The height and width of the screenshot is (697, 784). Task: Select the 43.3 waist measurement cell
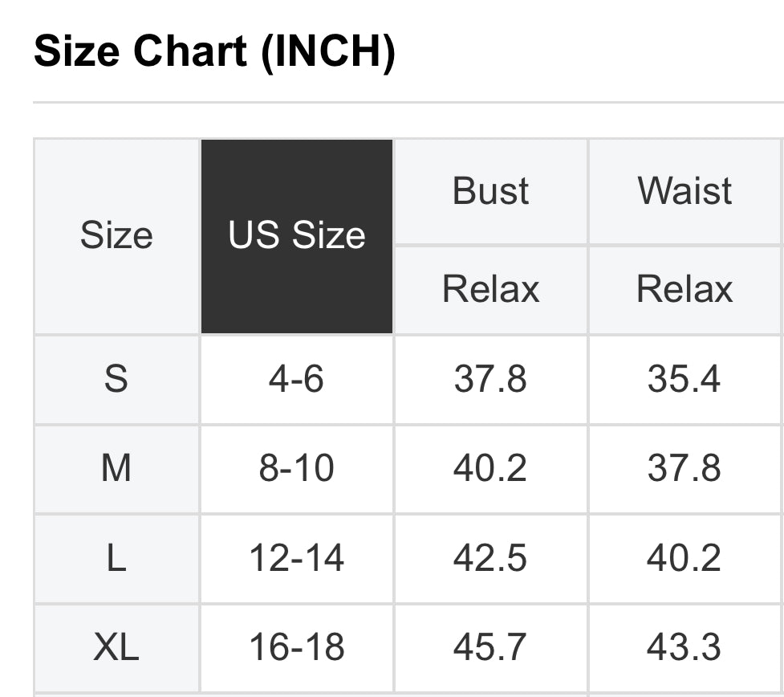[684, 647]
